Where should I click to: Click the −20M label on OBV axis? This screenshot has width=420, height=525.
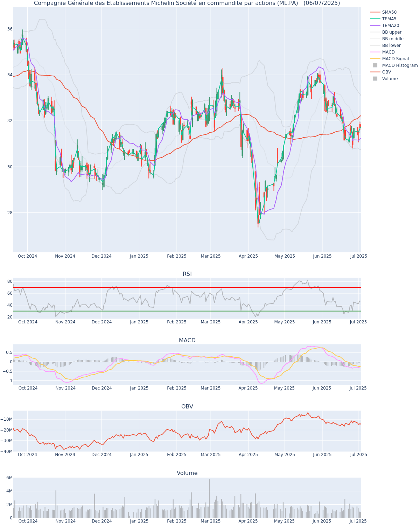pyautogui.click(x=7, y=430)
